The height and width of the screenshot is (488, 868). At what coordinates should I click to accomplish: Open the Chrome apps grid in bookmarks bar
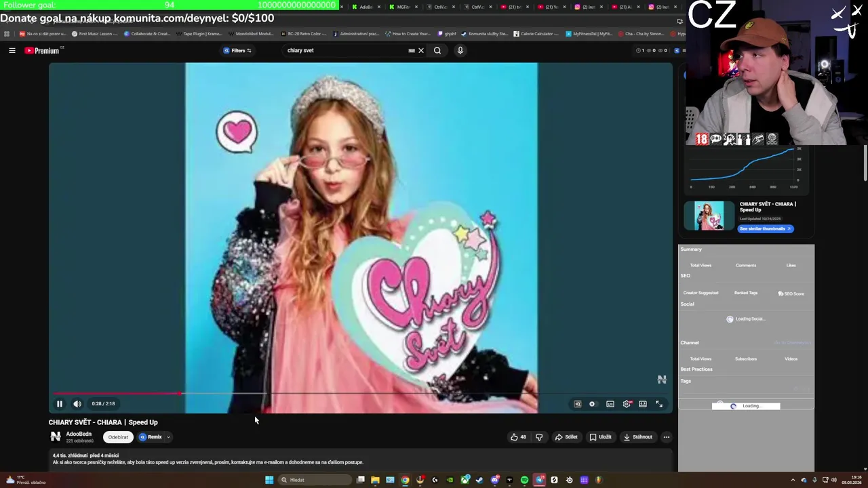pos(7,33)
